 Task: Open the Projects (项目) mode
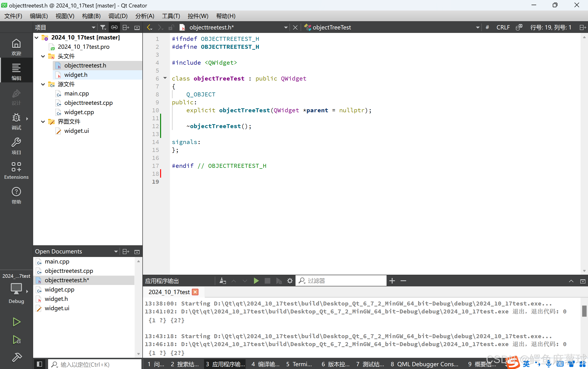(16, 146)
